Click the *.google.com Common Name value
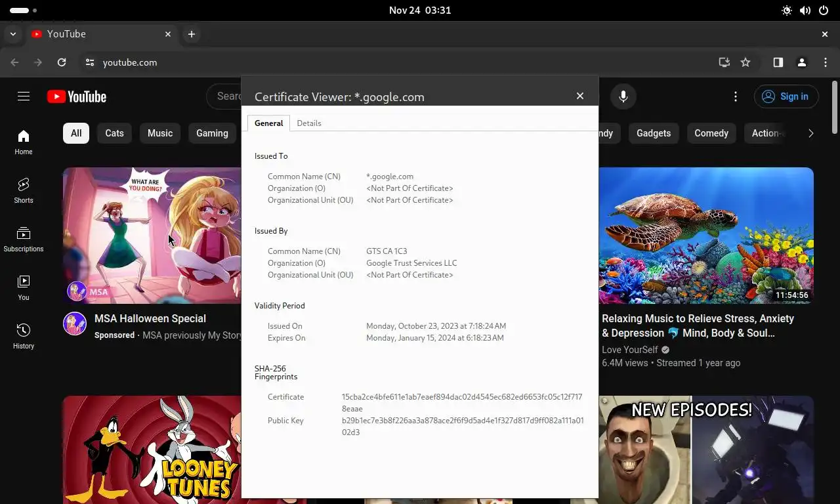The height and width of the screenshot is (504, 840). point(390,177)
